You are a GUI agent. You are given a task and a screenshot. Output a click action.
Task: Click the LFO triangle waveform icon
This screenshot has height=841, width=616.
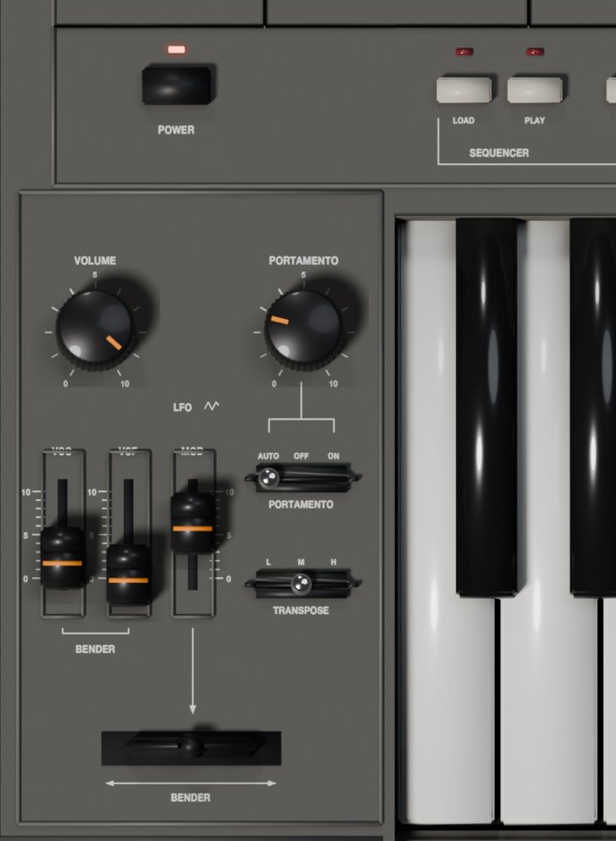click(212, 407)
